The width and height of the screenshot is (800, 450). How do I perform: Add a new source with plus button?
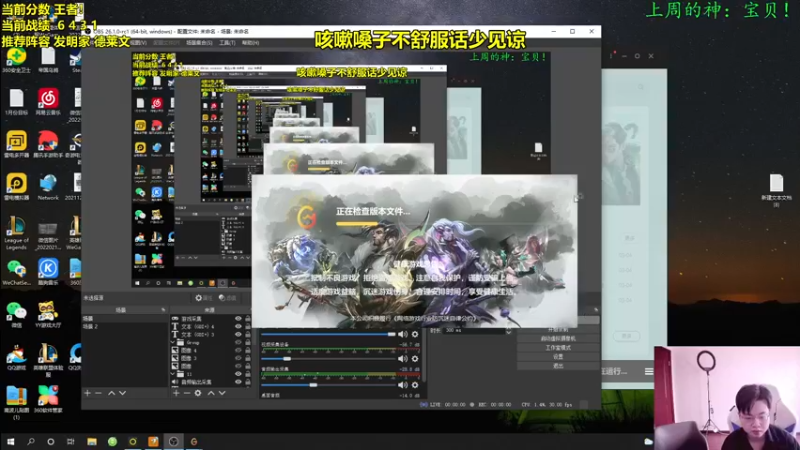(176, 393)
